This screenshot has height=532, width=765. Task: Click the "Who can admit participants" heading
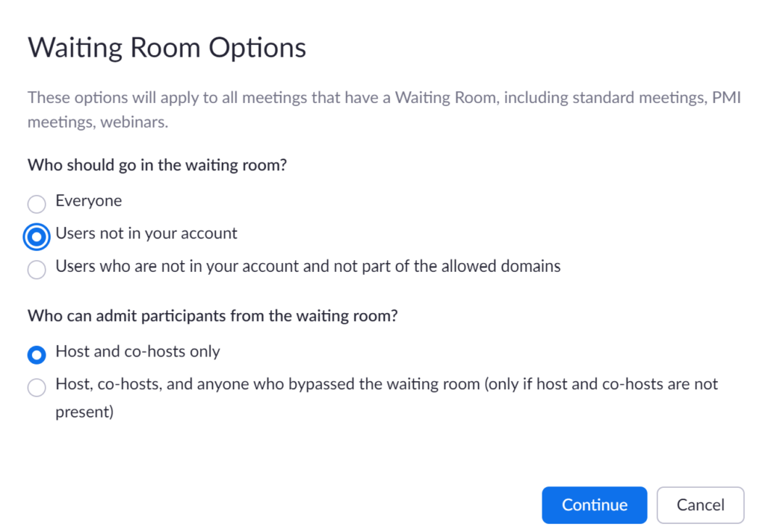[x=212, y=316]
